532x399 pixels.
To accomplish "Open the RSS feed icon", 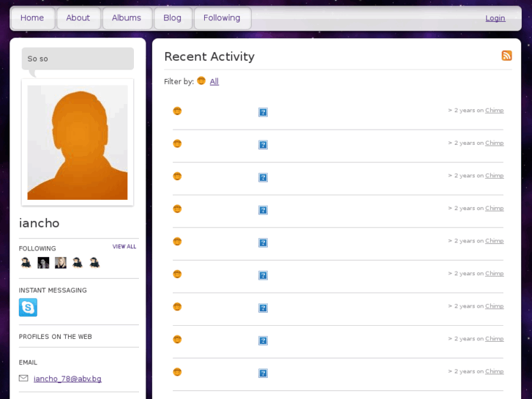I will pos(506,56).
